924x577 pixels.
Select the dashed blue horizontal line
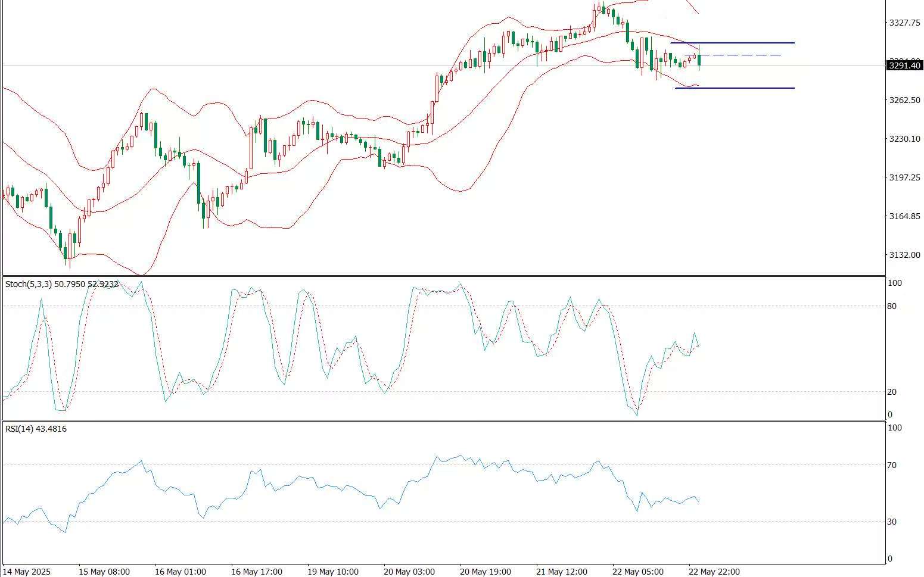click(733, 55)
